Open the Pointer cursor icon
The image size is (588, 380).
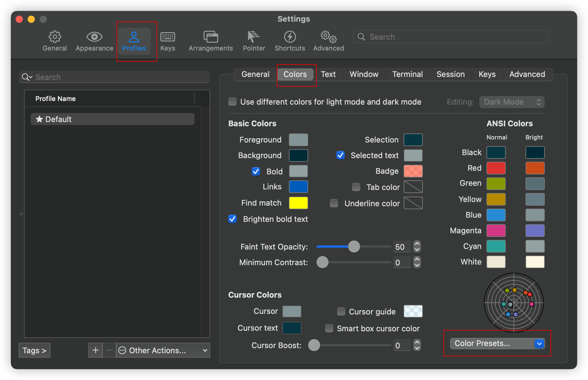pyautogui.click(x=254, y=37)
